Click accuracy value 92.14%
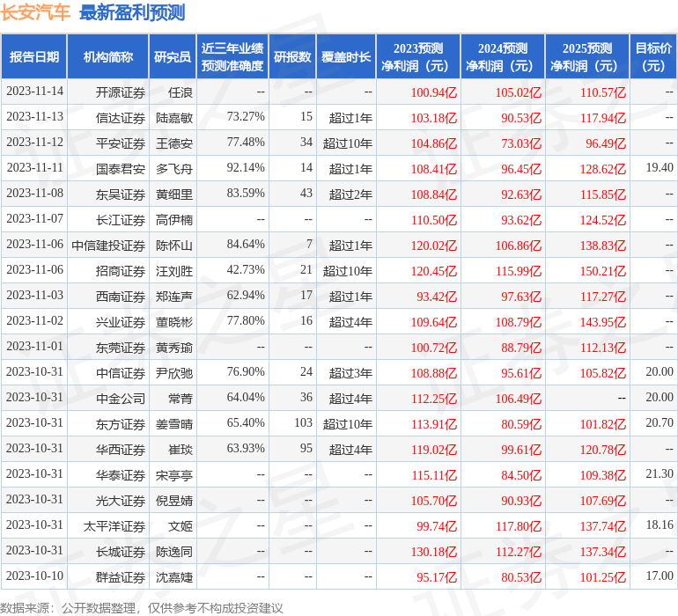The image size is (678, 616). tap(246, 168)
